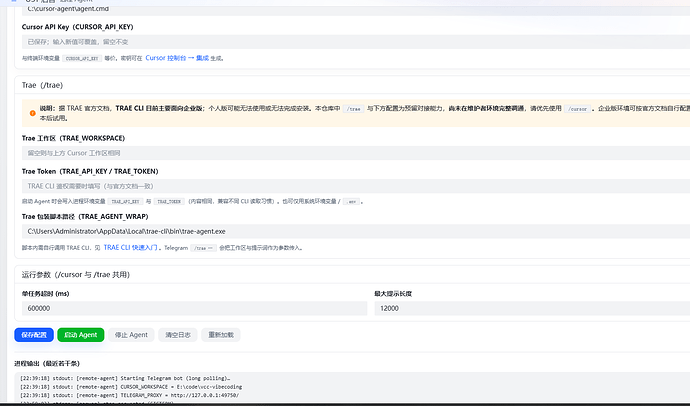Click the Trae 包装脚本路径 (TRAE_AGENT_WRAP) label
This screenshot has height=406, width=690.
point(85,216)
